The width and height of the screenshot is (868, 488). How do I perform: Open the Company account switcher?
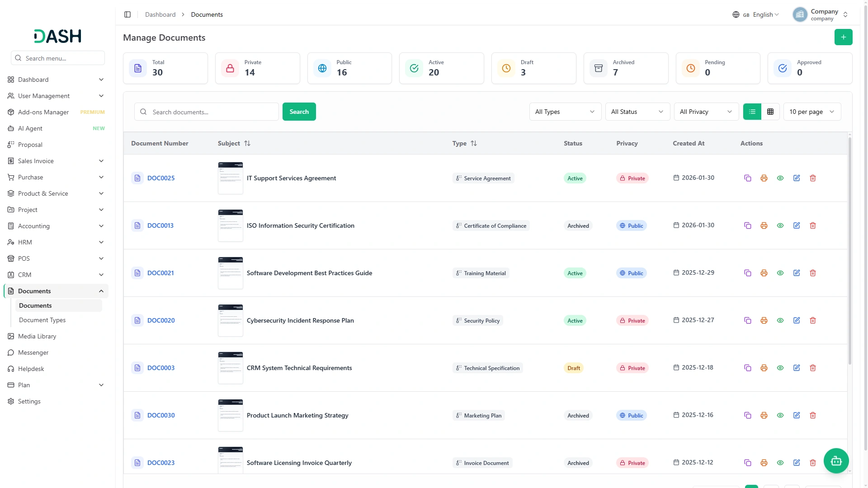point(821,14)
